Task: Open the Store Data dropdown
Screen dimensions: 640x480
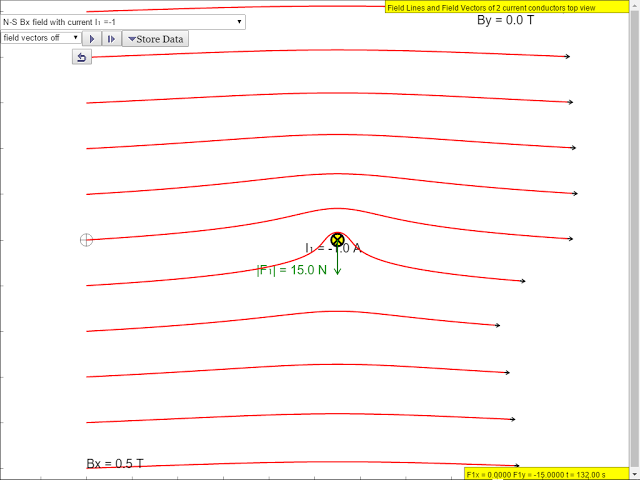Action: pyautogui.click(x=156, y=39)
